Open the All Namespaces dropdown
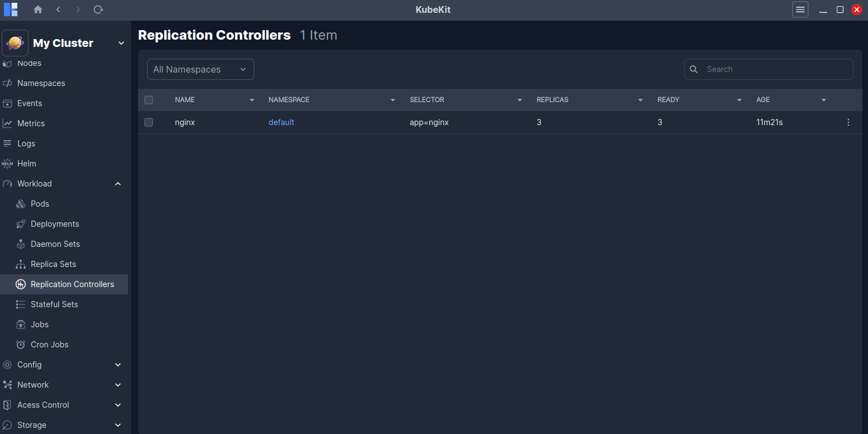 point(200,69)
